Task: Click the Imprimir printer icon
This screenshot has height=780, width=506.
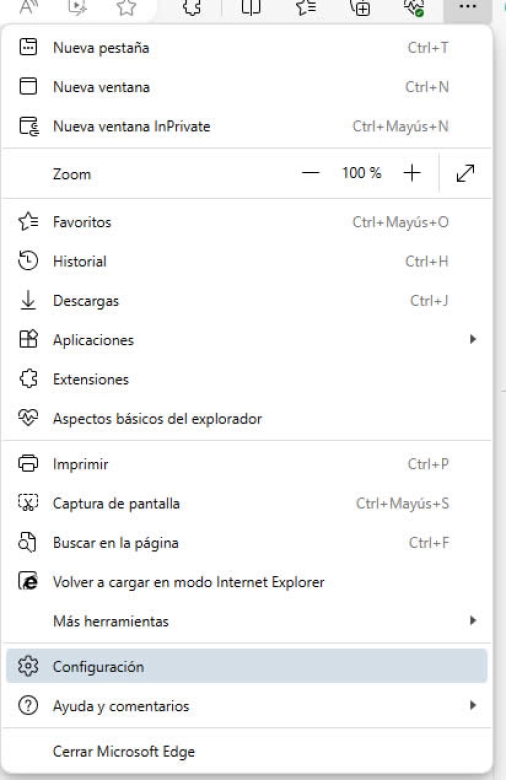Action: [x=28, y=464]
